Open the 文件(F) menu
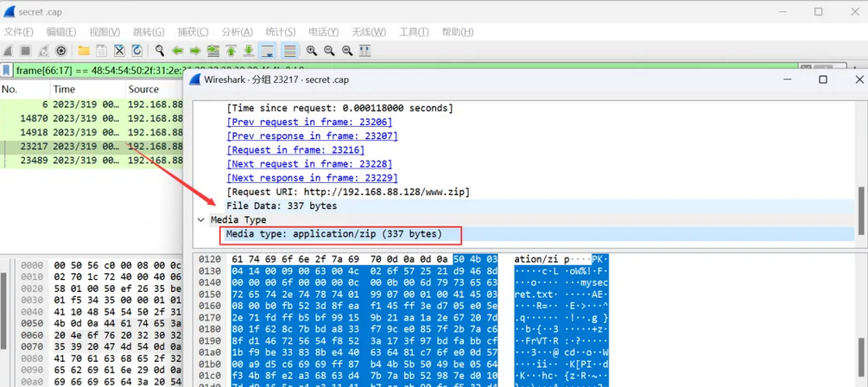Screen dimensions: 868x387 point(19,32)
